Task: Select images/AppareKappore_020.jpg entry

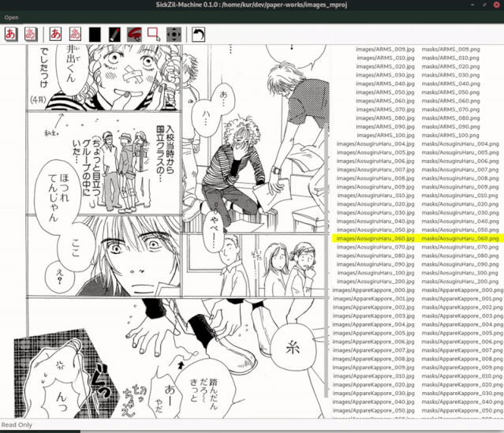Action: click(374, 385)
